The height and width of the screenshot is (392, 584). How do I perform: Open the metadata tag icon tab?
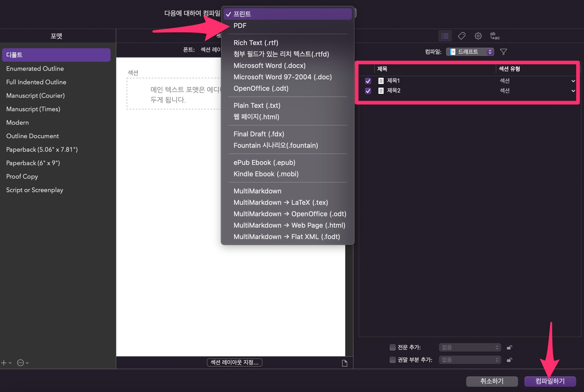(x=461, y=36)
